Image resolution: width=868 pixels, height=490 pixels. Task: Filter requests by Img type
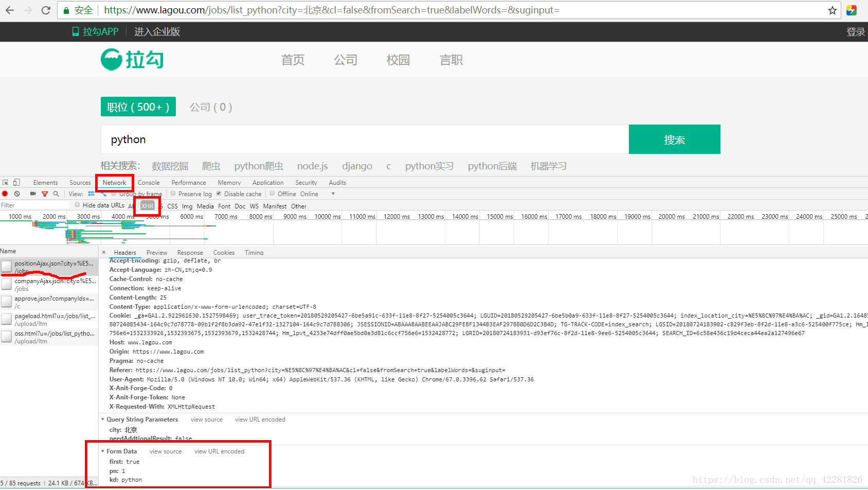tap(187, 206)
